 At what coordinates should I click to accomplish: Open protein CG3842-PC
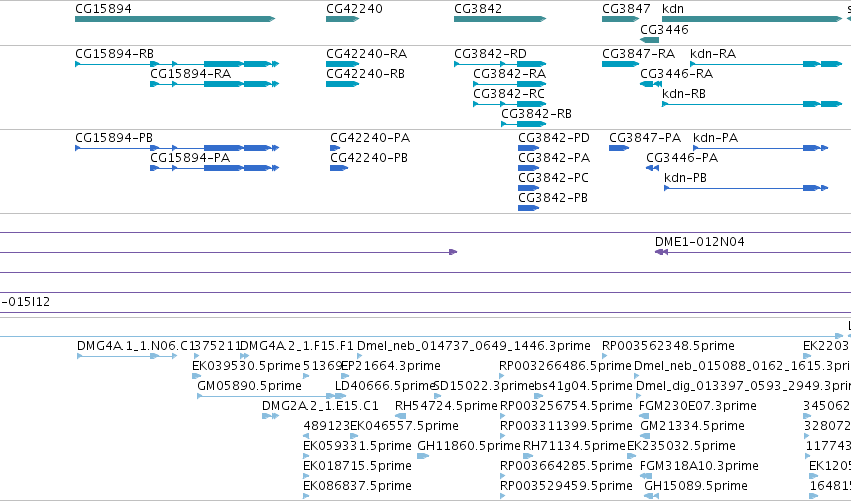coord(553,178)
